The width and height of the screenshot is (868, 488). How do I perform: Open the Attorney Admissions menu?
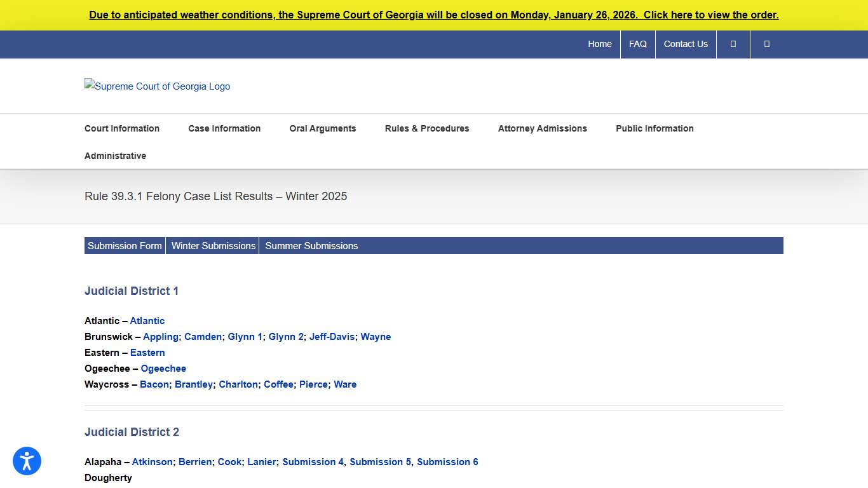click(x=543, y=128)
